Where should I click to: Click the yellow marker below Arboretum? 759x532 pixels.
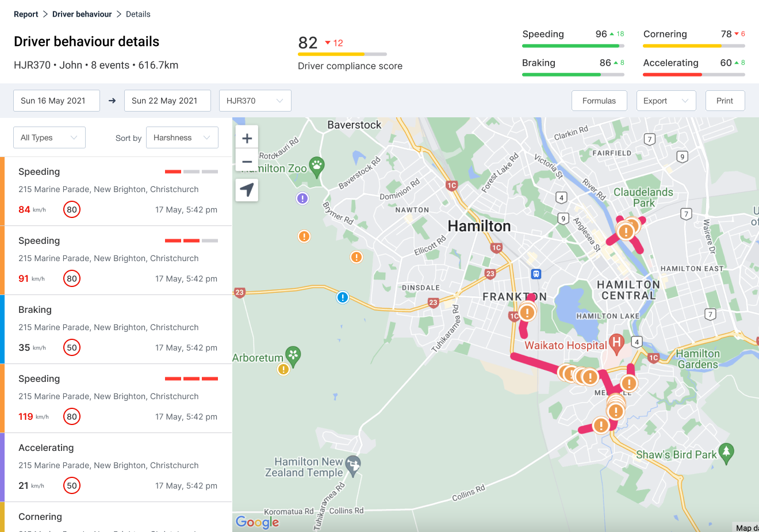click(x=283, y=369)
